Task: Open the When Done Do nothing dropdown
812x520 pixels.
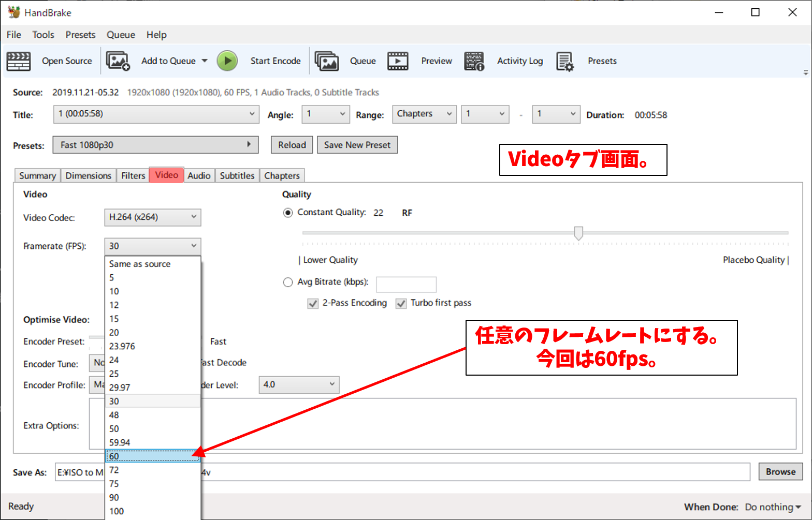Action: (773, 507)
